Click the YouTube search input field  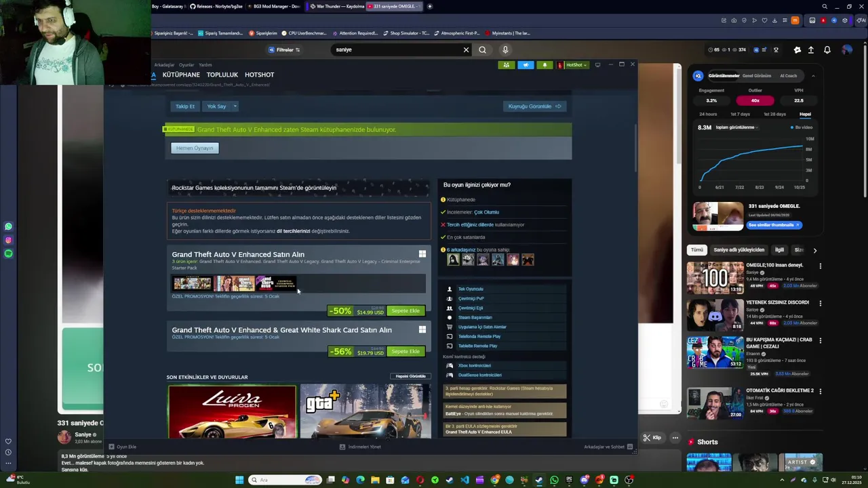(x=397, y=49)
